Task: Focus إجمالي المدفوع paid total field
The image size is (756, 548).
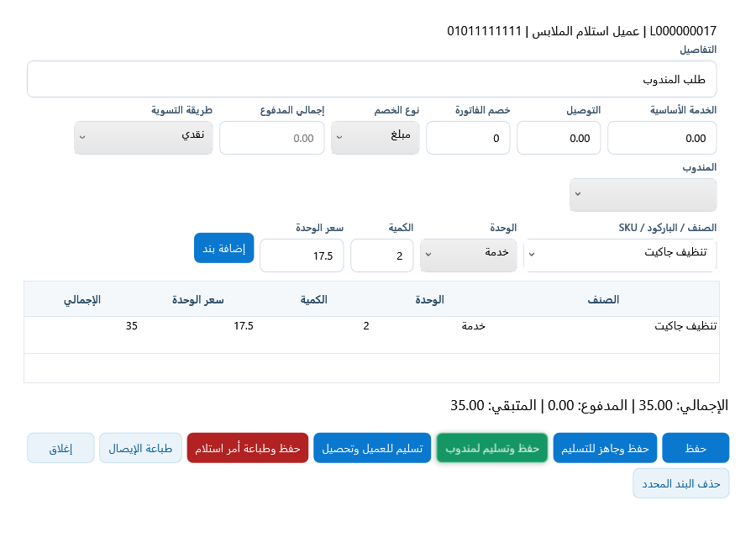Action: 272,138
